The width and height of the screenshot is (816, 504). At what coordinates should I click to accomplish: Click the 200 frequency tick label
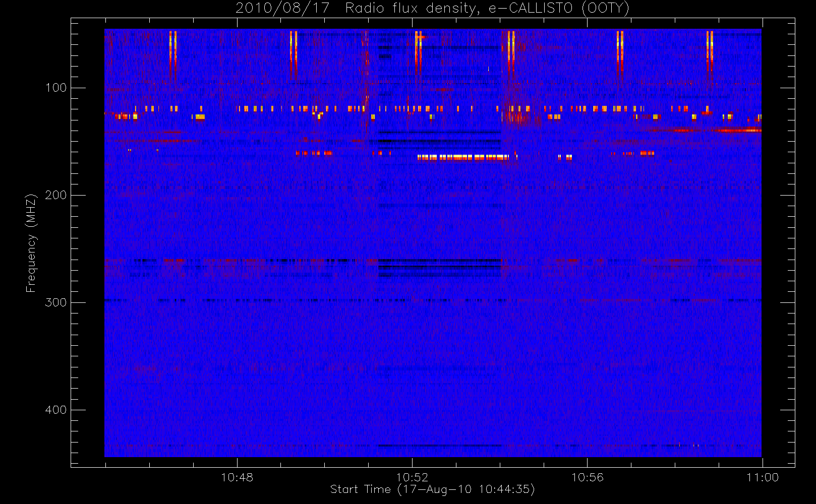click(56, 195)
